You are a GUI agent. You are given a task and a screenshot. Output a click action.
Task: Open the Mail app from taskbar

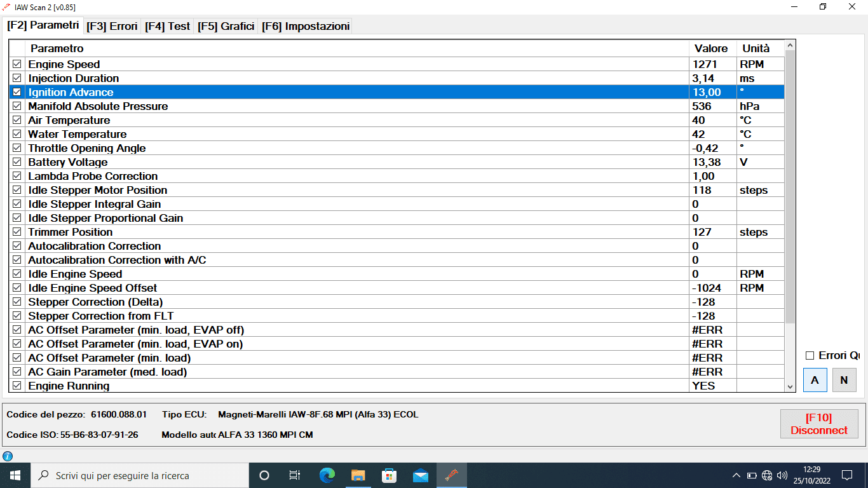pyautogui.click(x=421, y=475)
